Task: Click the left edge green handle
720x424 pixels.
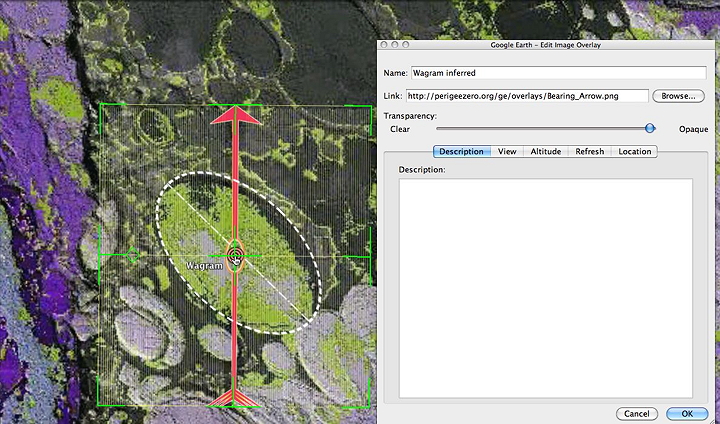Action: 101,256
